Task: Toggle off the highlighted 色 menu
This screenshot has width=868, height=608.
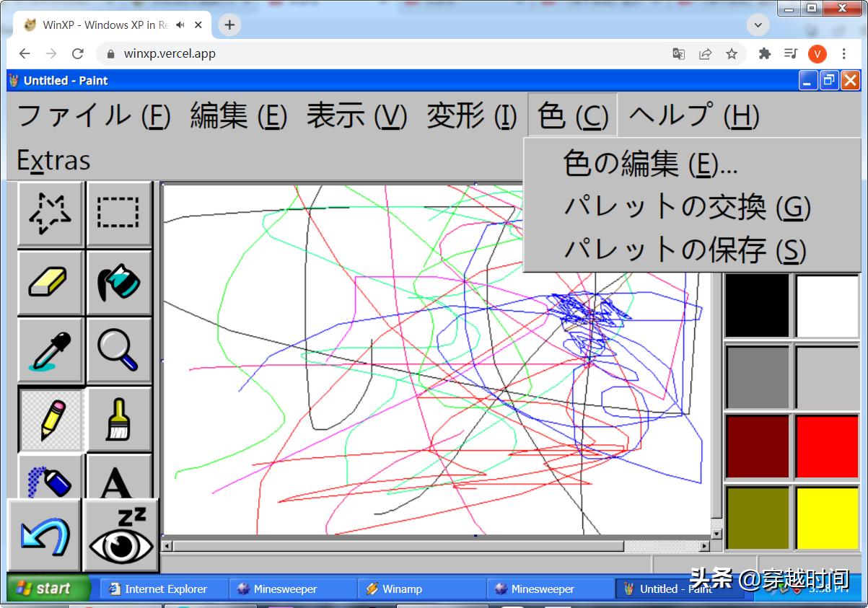Action: pos(572,114)
